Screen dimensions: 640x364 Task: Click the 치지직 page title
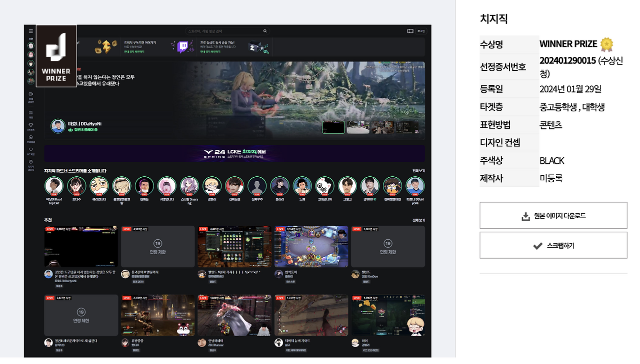pos(494,19)
